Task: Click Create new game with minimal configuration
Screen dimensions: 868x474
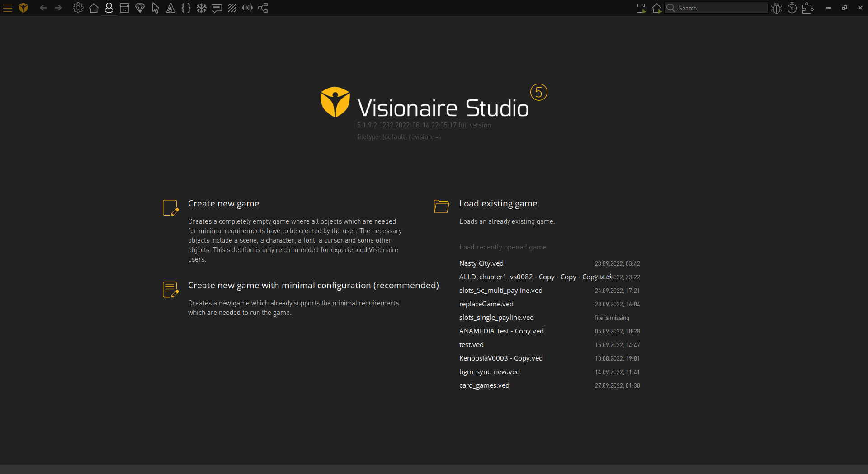Action: pos(313,286)
